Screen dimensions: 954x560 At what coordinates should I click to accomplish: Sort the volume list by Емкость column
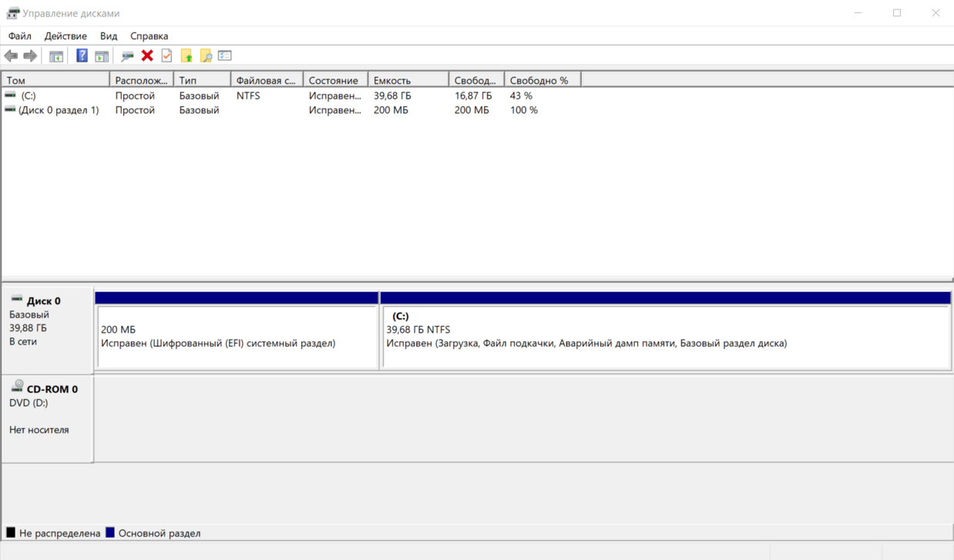(408, 80)
